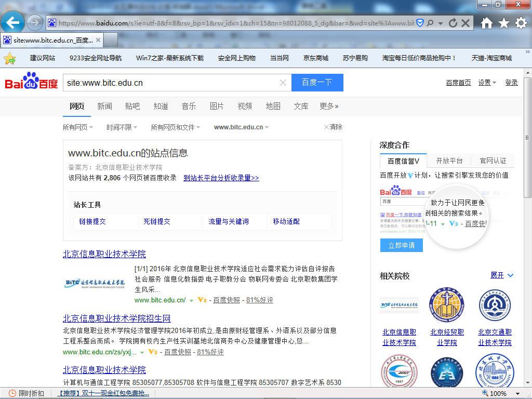Open the 设置 dropdown menu
Image resolution: width=532 pixels, height=399 pixels.
(x=487, y=83)
